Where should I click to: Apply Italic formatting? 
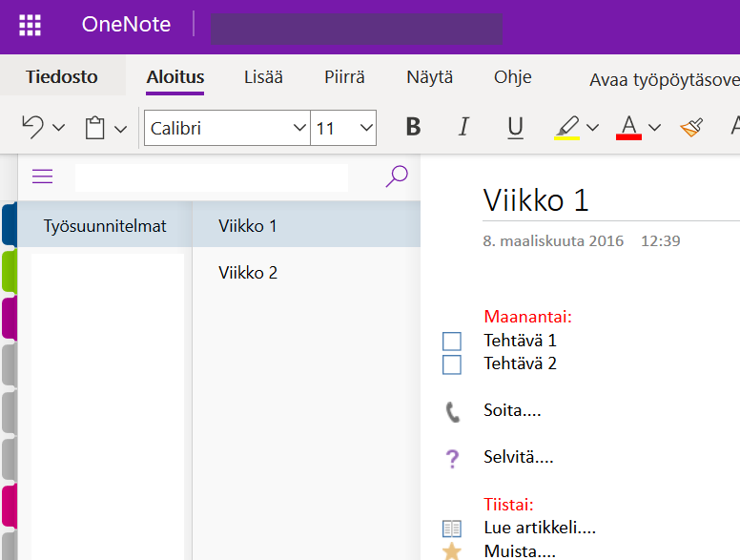coord(464,128)
